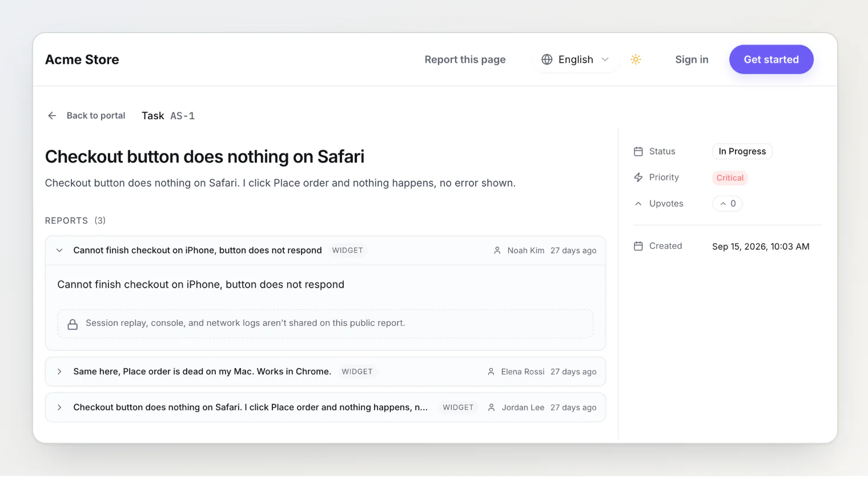Click the lightning bolt Priority icon
Viewport: 868px width, 477px height.
[x=638, y=177]
